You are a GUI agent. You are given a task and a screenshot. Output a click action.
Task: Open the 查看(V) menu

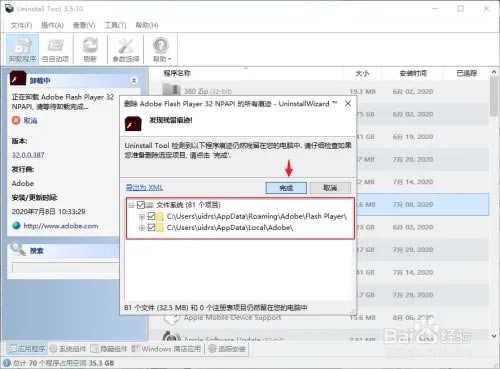point(84,25)
